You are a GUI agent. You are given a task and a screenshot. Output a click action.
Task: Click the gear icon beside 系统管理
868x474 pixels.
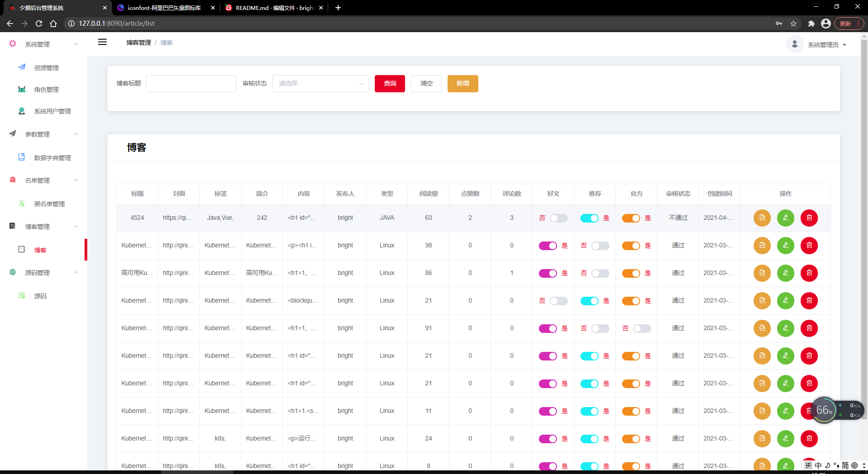(13, 44)
